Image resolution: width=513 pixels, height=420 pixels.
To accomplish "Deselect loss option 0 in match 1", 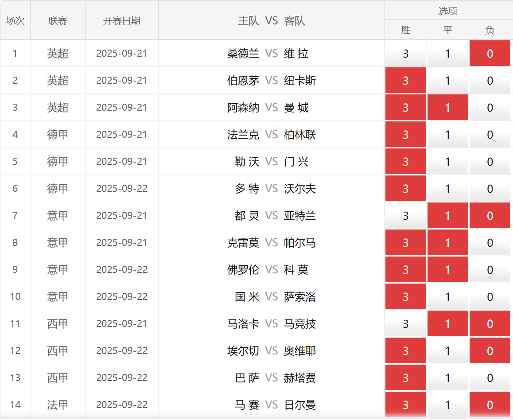I will click(x=490, y=54).
